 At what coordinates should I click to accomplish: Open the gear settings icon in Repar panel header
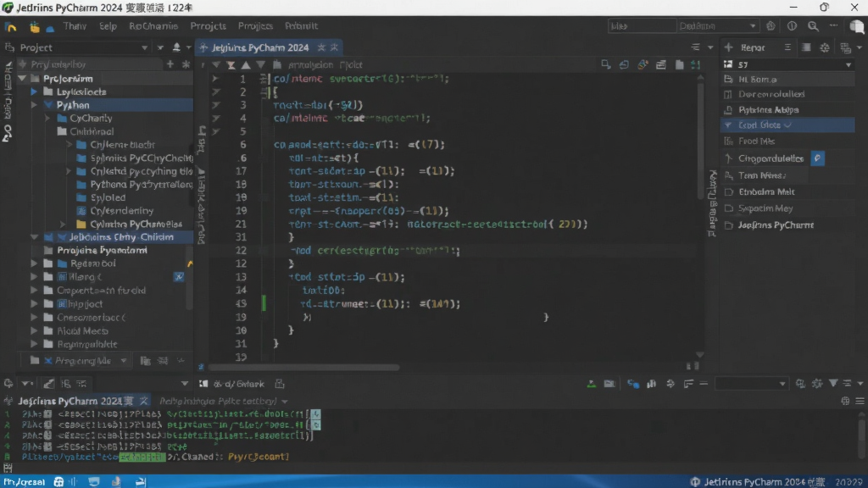pyautogui.click(x=825, y=47)
